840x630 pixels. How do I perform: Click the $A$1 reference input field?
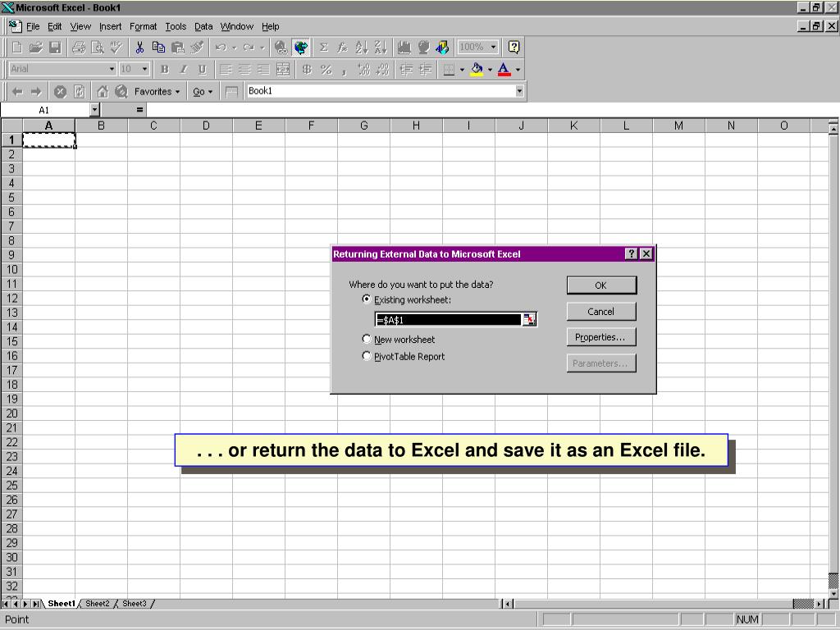click(449, 320)
